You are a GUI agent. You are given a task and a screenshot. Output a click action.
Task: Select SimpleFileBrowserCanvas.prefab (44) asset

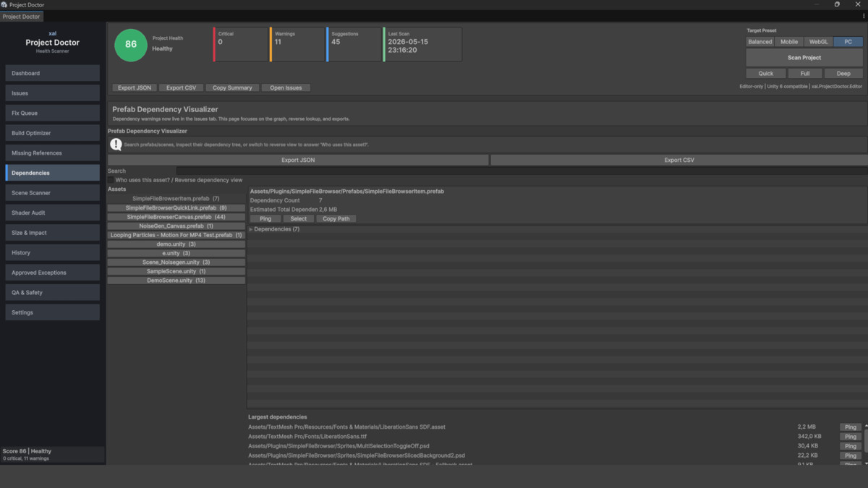[176, 217]
